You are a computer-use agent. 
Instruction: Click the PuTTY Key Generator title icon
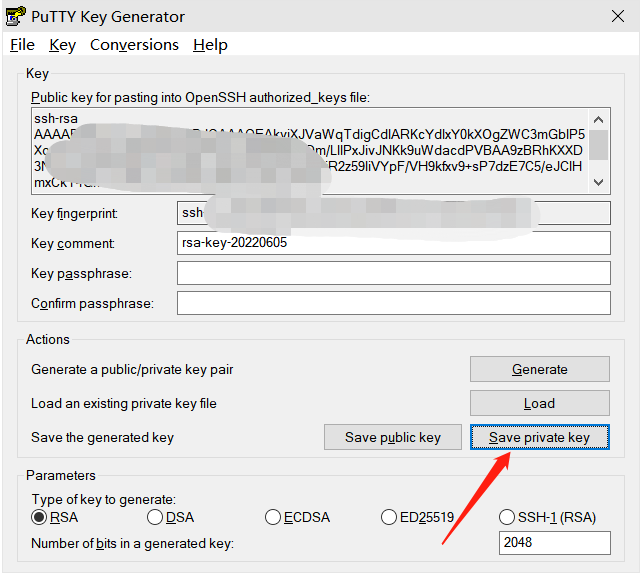tap(16, 16)
